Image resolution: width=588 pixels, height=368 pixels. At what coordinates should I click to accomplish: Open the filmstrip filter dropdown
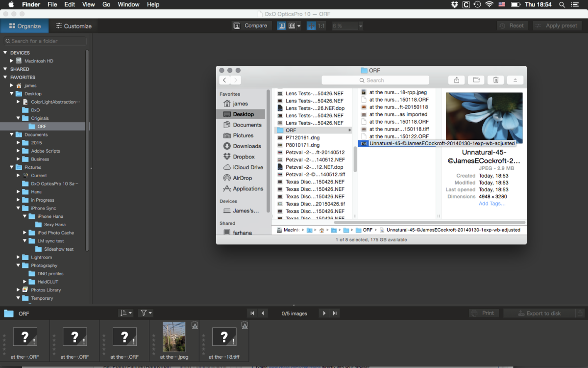click(146, 313)
